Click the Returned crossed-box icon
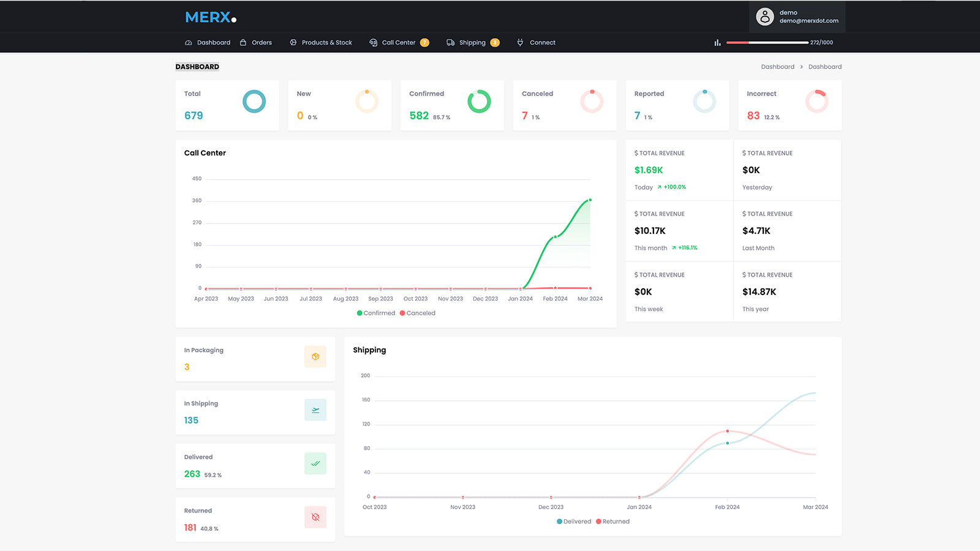Screen dimensions: 980x551 pos(315,517)
